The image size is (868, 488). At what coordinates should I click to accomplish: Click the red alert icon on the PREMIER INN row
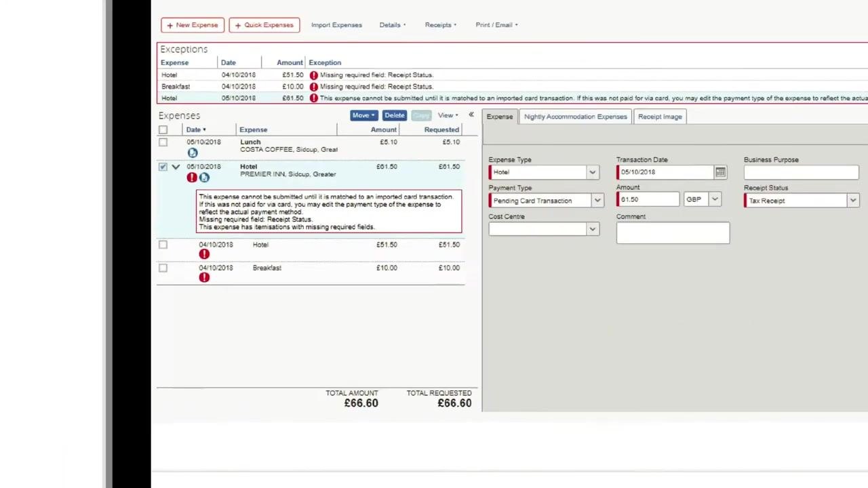pos(192,178)
